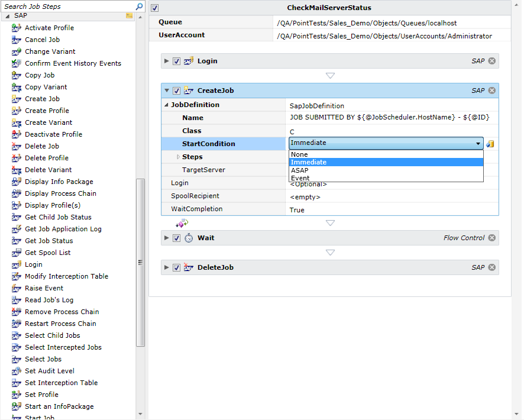Expand the DeleteJob step panel
Screen dimensions: 524x420
coord(166,267)
